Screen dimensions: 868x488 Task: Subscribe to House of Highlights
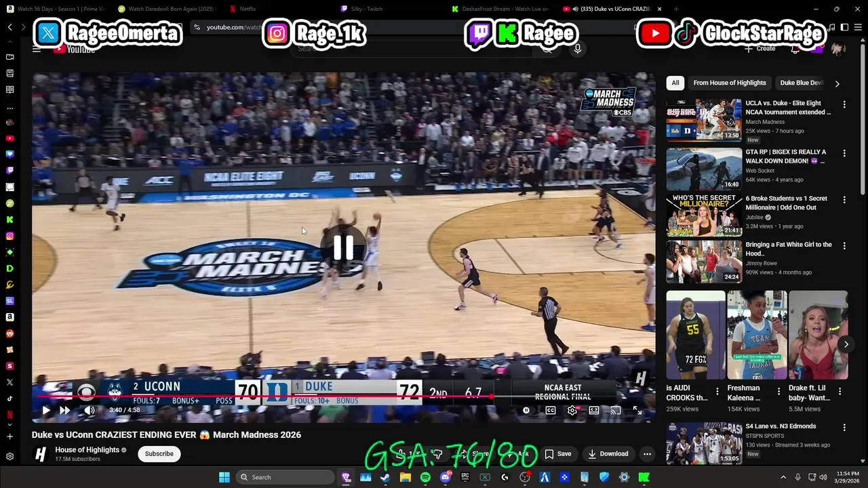[159, 453]
